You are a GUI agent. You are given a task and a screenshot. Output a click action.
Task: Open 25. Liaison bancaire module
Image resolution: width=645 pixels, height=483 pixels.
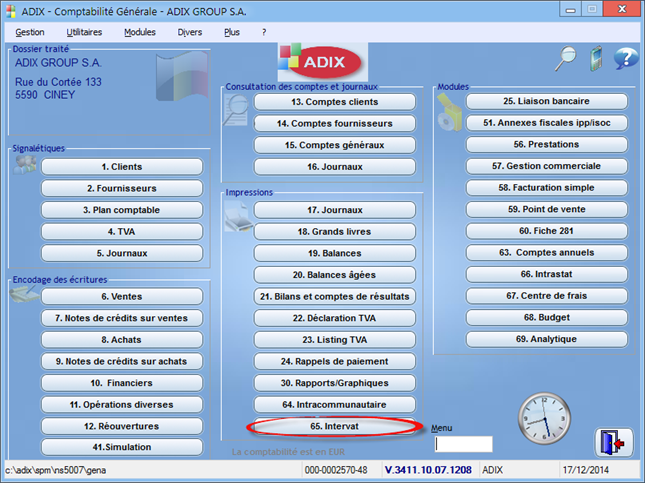547,101
